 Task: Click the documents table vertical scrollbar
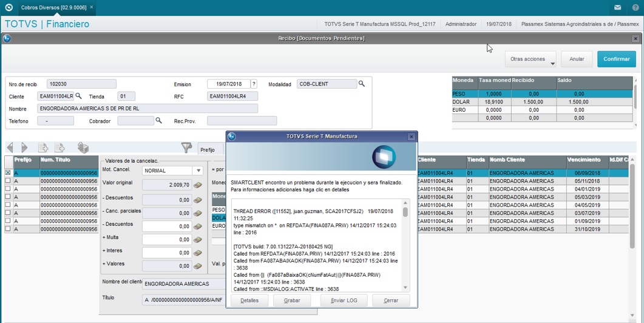pos(632,208)
